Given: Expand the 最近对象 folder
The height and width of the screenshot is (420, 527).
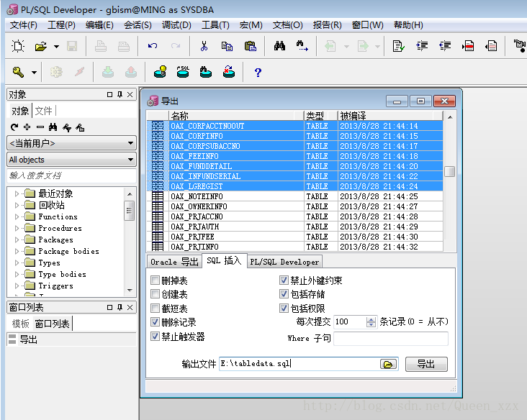Looking at the screenshot, I should coord(17,193).
